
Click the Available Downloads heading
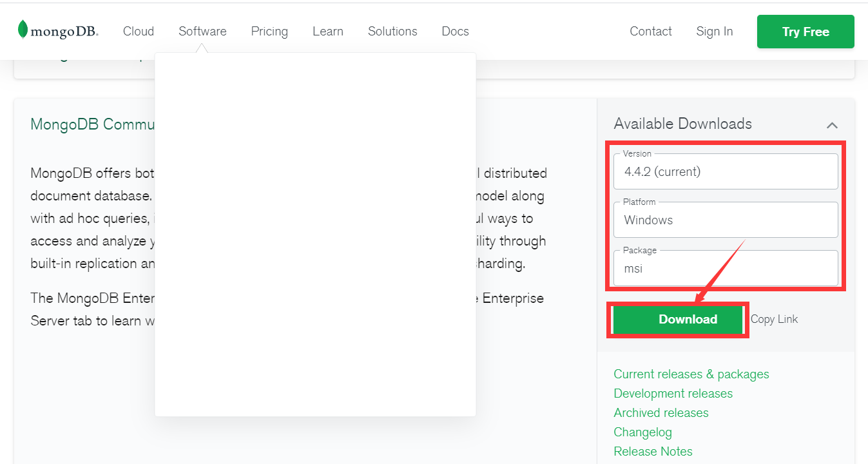[x=683, y=124]
